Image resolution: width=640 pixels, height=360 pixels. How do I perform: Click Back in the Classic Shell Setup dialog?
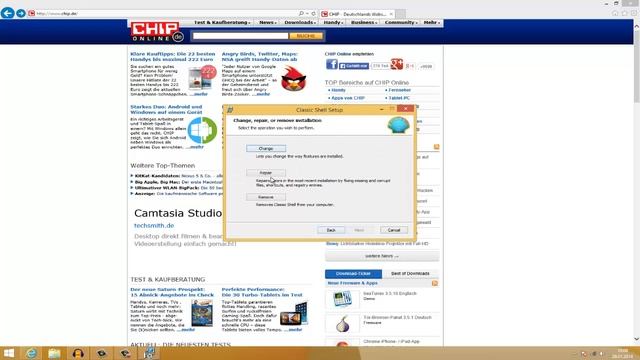pos(331,230)
